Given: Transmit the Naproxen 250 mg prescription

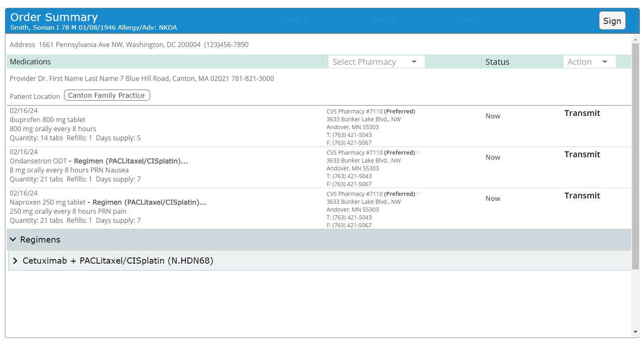Looking at the screenshot, I should [x=582, y=196].
